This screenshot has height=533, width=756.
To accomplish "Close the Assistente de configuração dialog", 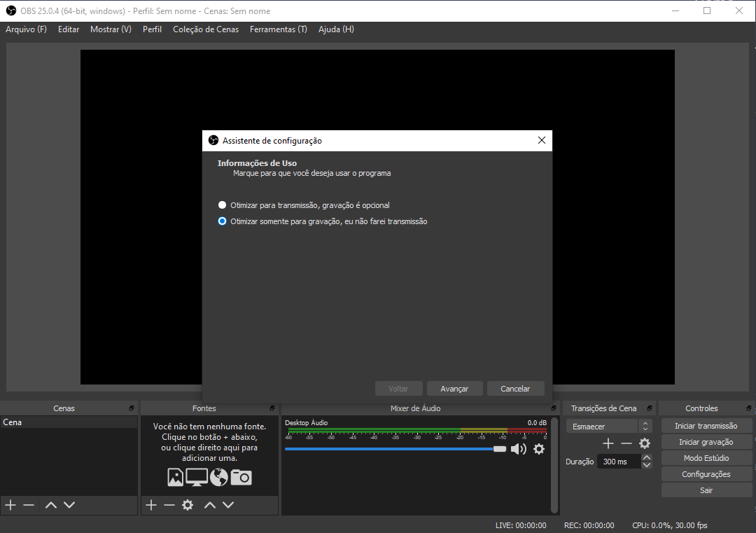I will point(541,140).
